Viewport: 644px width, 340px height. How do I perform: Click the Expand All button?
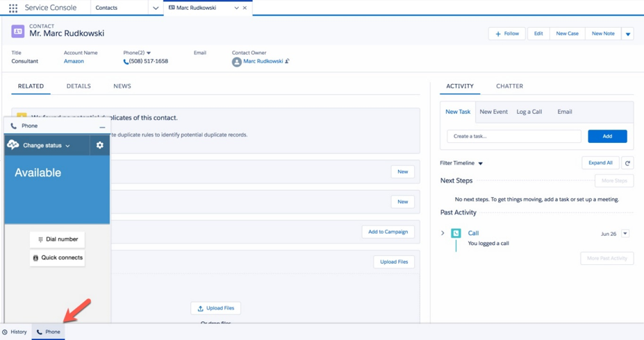pyautogui.click(x=600, y=163)
